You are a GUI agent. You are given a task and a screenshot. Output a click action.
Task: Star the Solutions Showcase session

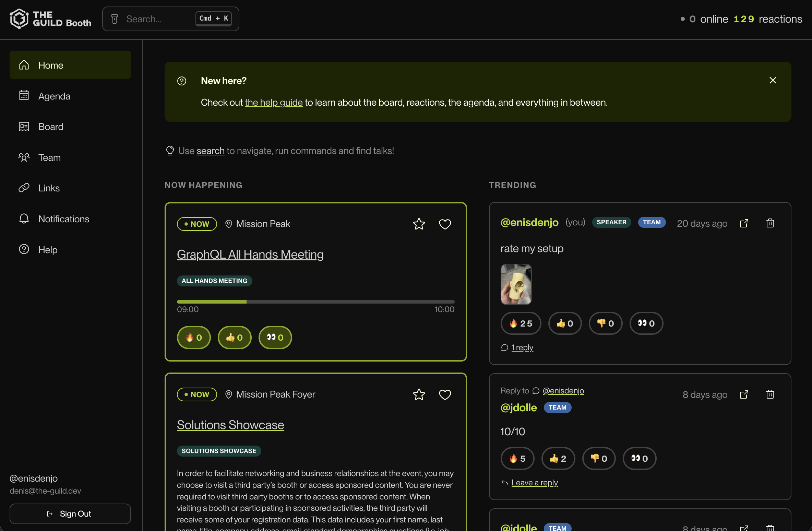(419, 394)
